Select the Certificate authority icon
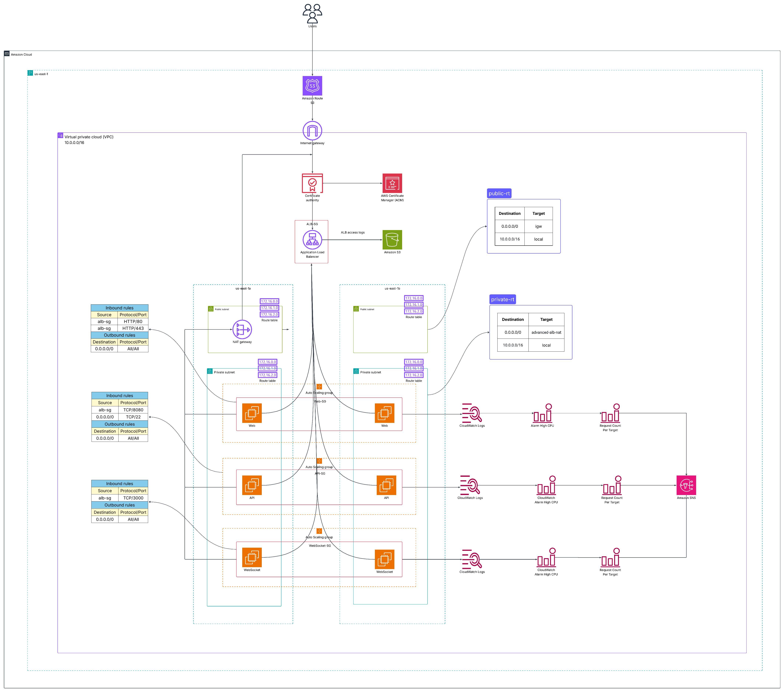 pyautogui.click(x=312, y=183)
